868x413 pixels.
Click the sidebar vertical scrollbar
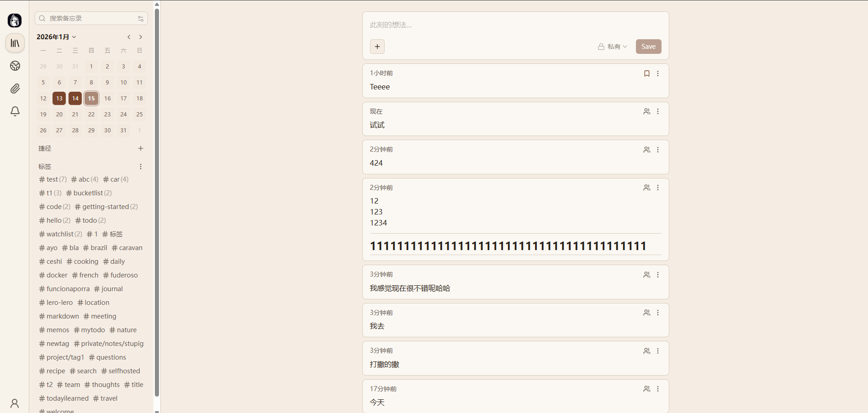(157, 201)
